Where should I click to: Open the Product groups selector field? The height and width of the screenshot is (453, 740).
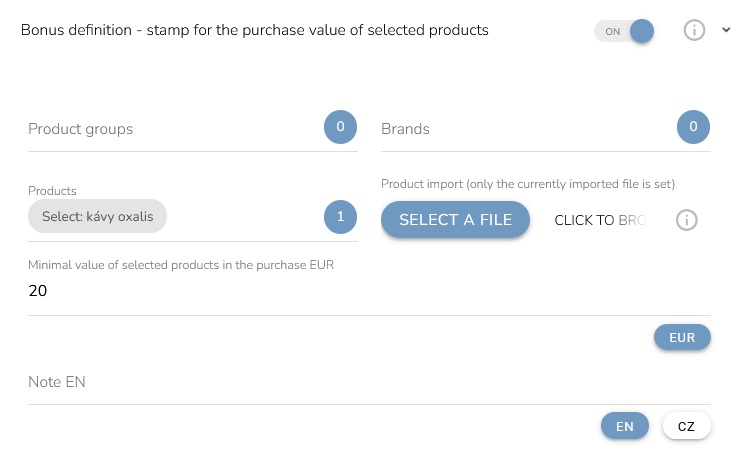click(170, 129)
